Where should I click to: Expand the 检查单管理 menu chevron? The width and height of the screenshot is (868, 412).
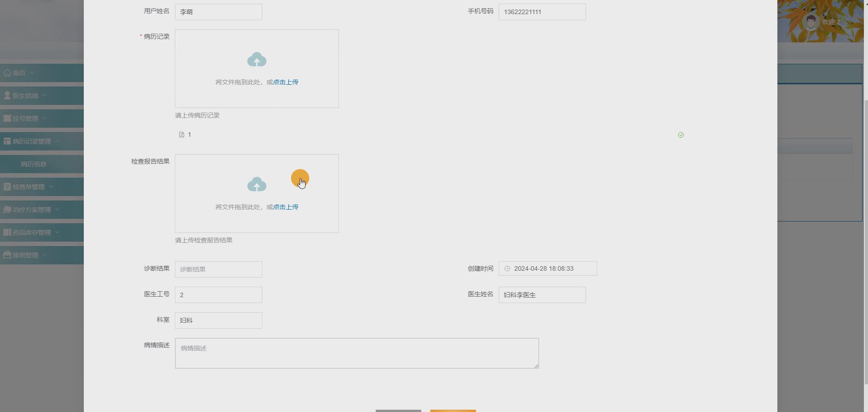(x=51, y=187)
